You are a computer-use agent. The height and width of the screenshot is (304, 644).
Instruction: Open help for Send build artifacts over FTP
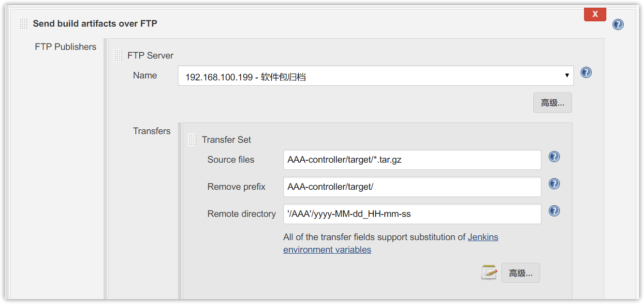618,24
